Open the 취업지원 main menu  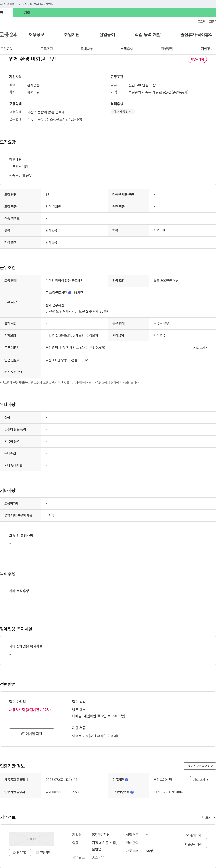[72, 35]
